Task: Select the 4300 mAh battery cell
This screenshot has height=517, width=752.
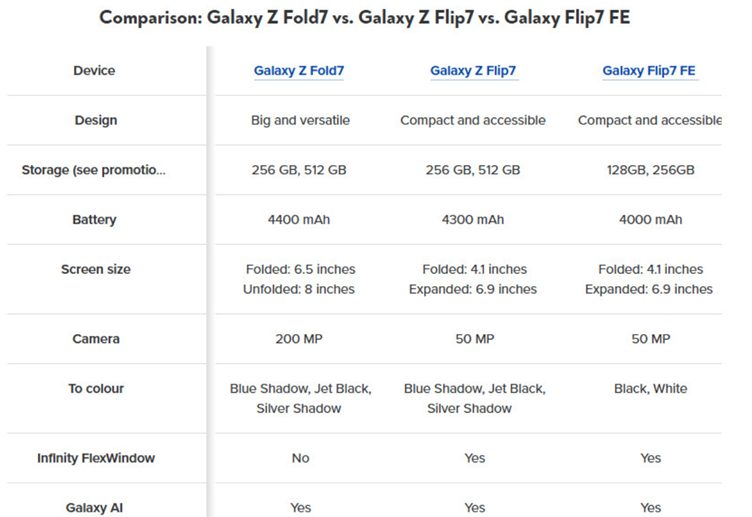Action: (x=473, y=220)
